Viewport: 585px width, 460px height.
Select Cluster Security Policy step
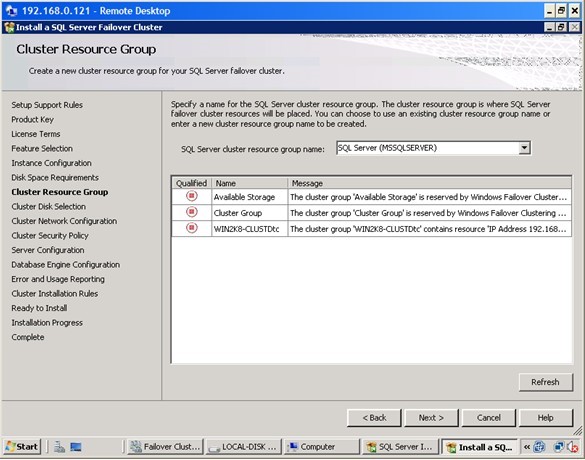[x=50, y=236]
